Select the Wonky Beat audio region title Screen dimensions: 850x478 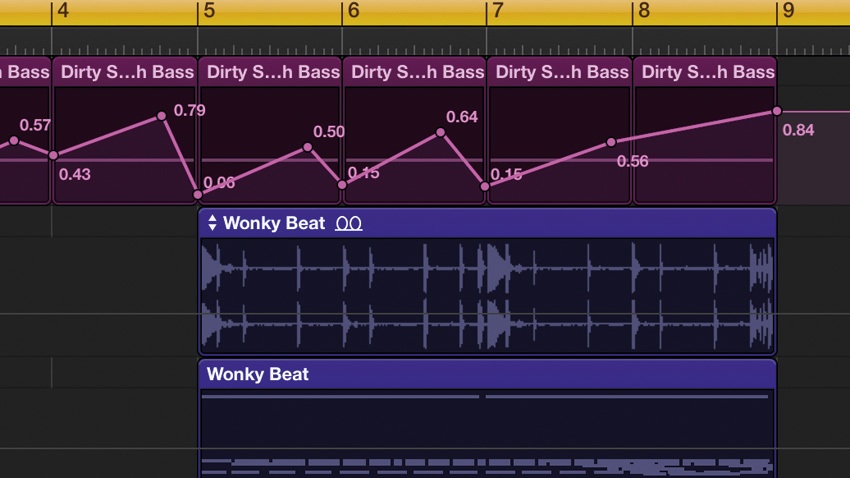coord(274,223)
